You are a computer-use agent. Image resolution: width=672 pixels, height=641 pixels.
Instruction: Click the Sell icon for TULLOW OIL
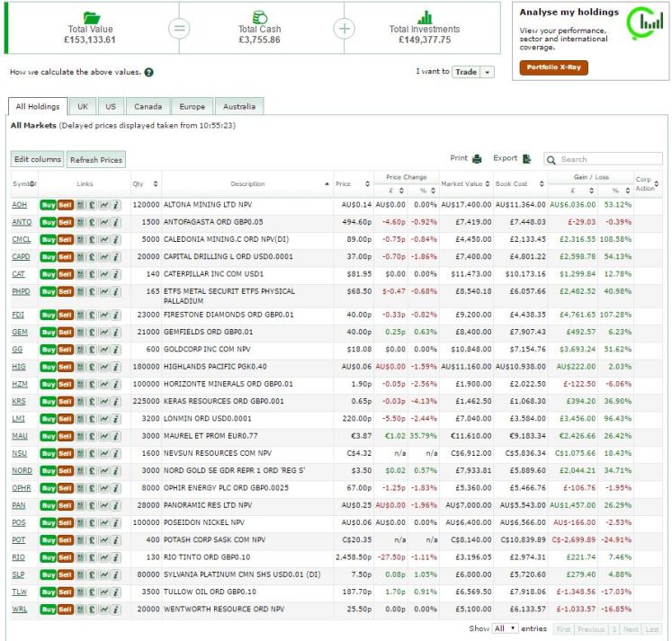pyautogui.click(x=66, y=592)
